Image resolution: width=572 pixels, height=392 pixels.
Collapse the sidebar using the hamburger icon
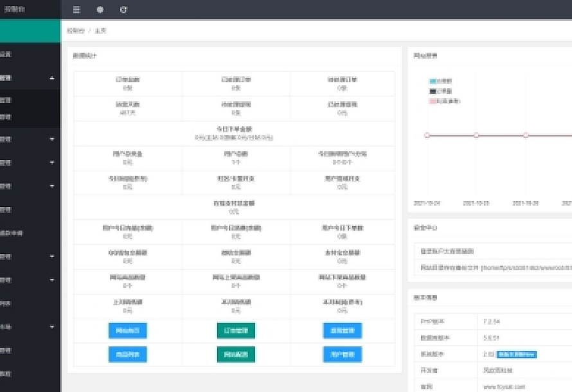click(76, 10)
